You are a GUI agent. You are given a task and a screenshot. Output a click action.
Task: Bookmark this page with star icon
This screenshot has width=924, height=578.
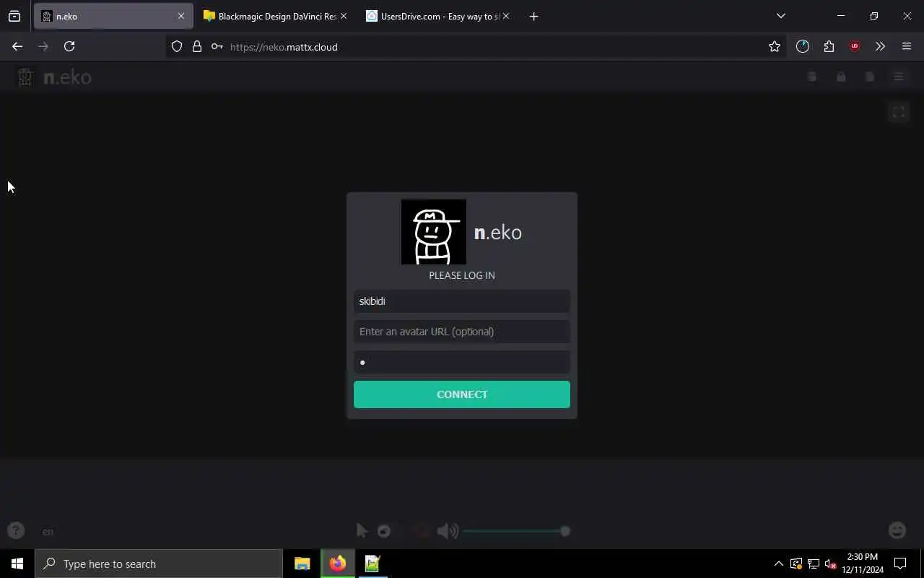[x=775, y=46]
